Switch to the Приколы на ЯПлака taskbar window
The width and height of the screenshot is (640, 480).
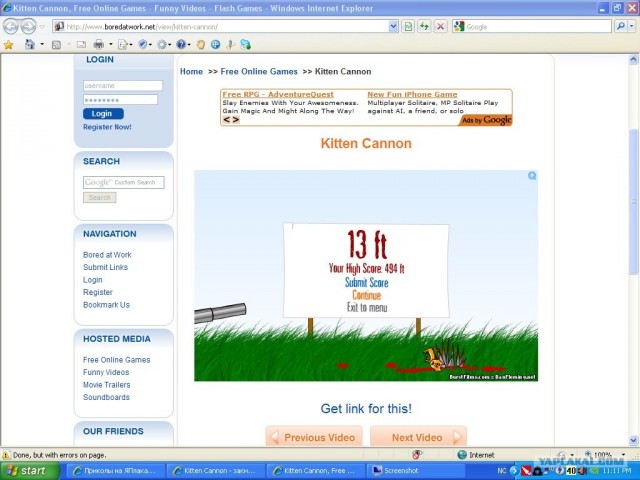point(115,471)
